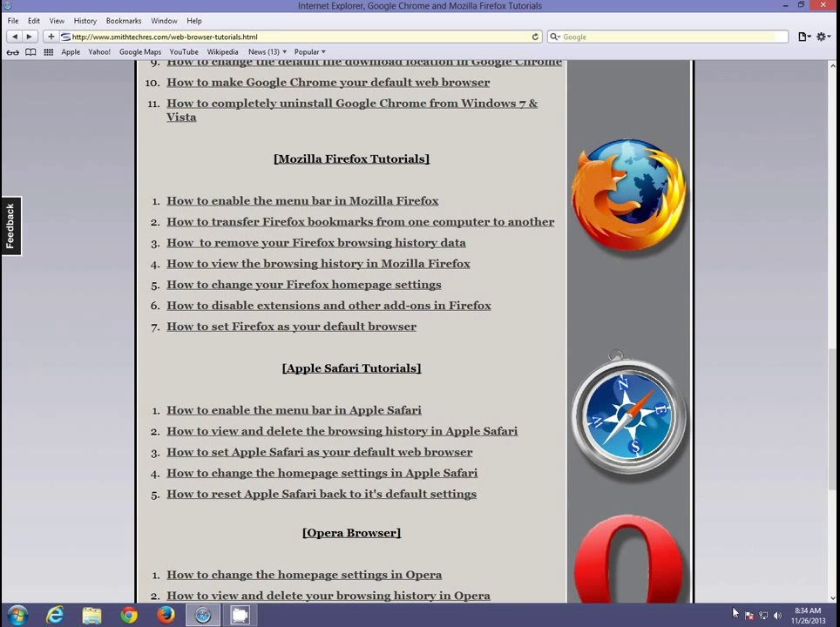
Task: Open "How to enable the menu bar in Apple Safari"
Action: [294, 410]
